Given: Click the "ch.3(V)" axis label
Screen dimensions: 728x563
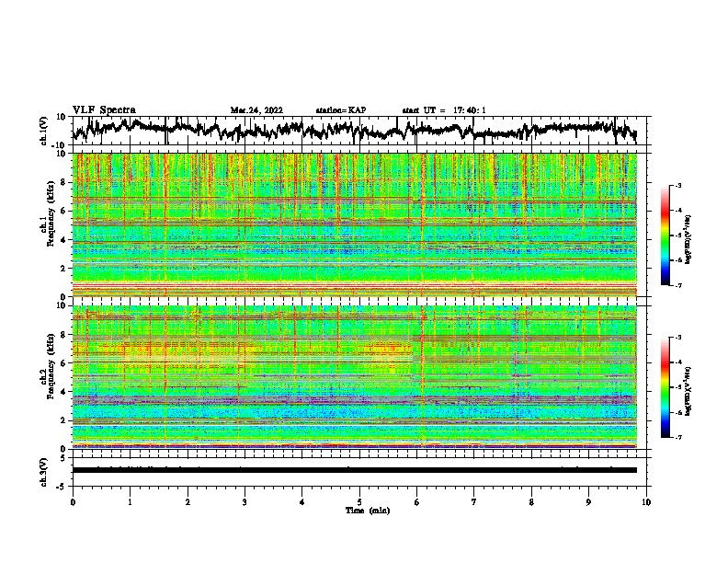Looking at the screenshot, I should pyautogui.click(x=44, y=472).
